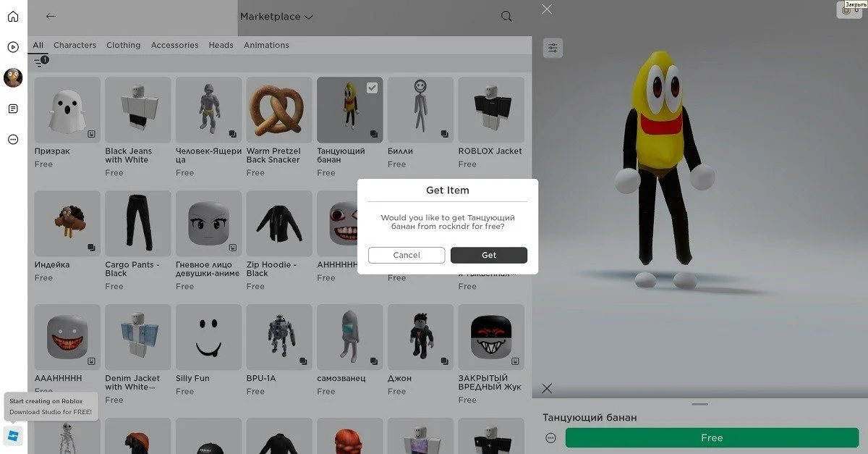
Task: Select the ЗАКРЫТЫЙ ВРЕДНЫЙ Жук head thumbnail
Action: [491, 337]
